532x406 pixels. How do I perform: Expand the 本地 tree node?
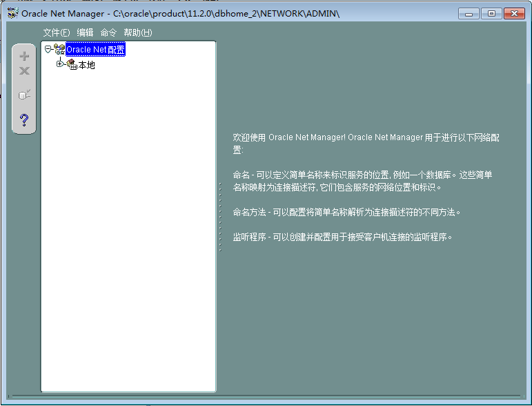click(60, 64)
